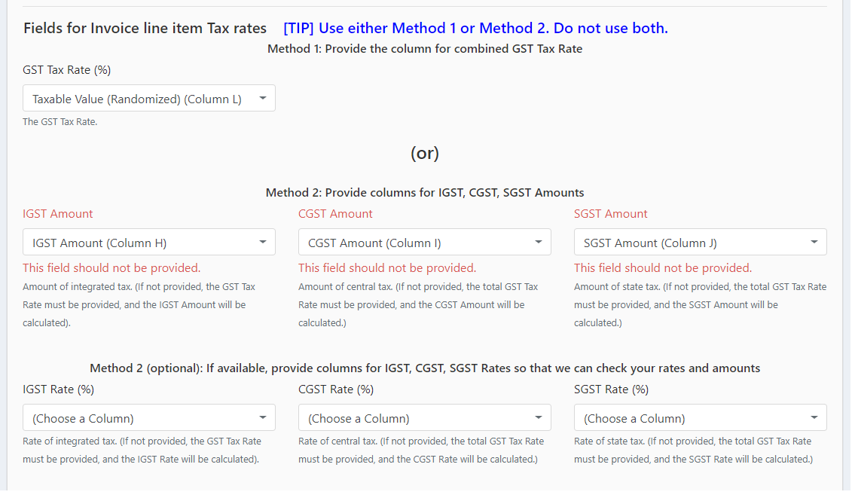The width and height of the screenshot is (855, 504).
Task: Click the GST Tax Rate (%) field label
Action: (66, 70)
